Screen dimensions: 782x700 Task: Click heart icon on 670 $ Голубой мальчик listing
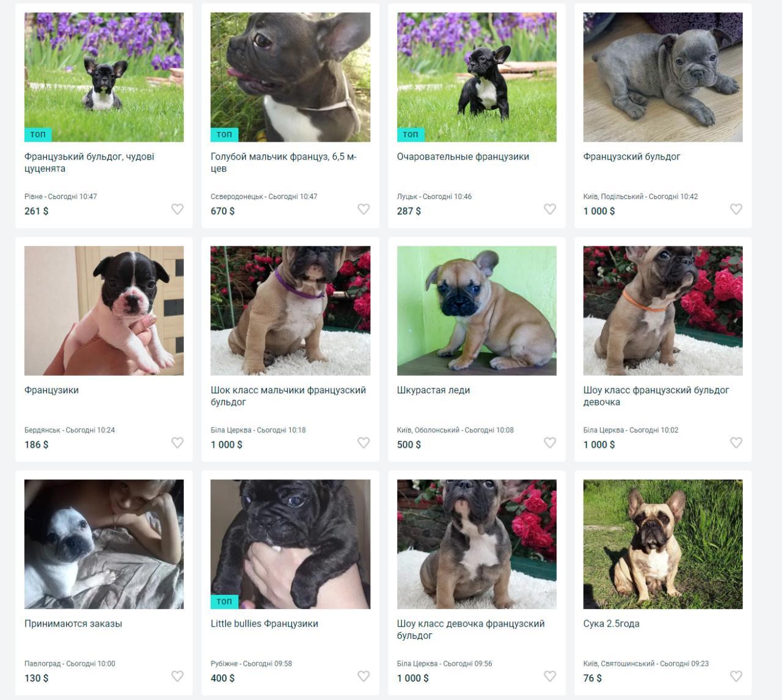364,210
